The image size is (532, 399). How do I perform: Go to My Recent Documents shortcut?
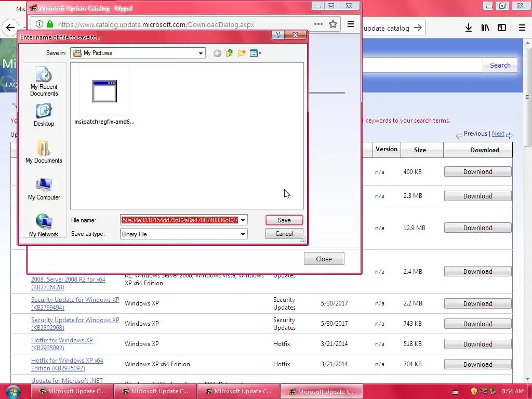tap(44, 82)
